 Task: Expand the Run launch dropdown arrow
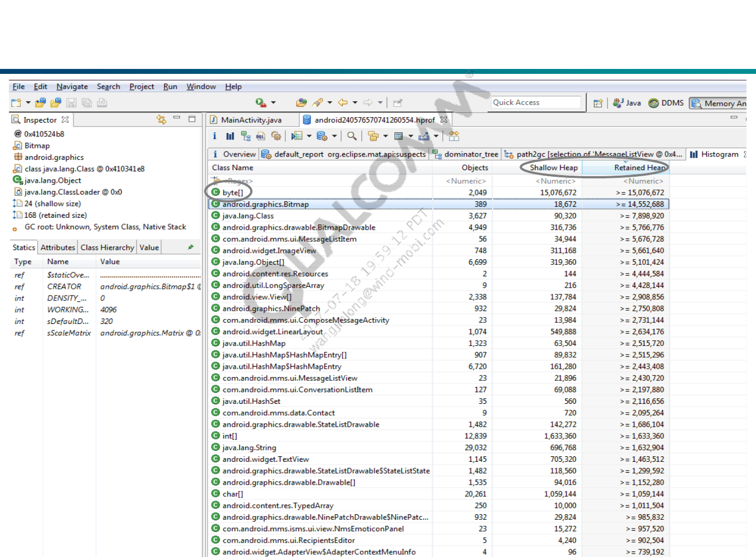(273, 102)
